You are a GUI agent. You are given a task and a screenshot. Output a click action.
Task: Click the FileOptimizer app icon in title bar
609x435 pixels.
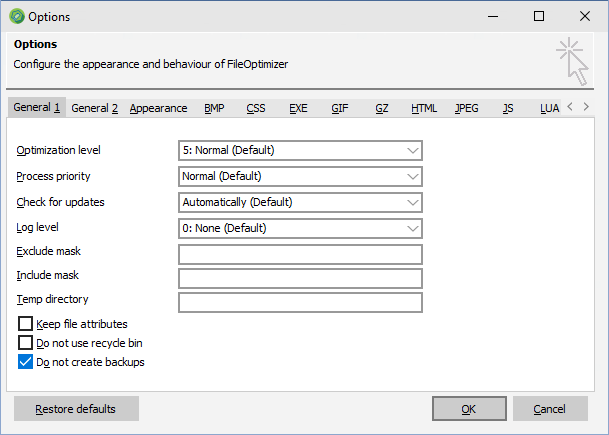pyautogui.click(x=17, y=17)
